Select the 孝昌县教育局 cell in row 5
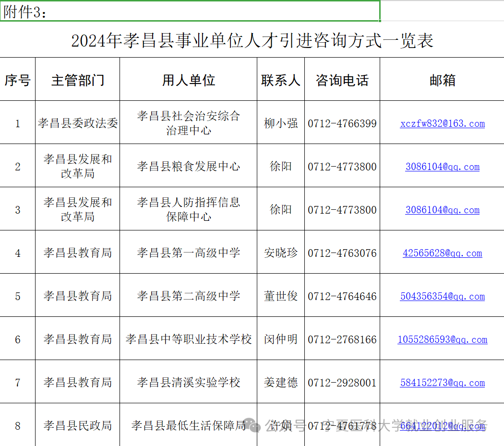Image resolution: width=504 pixels, height=446 pixels. pyautogui.click(x=77, y=295)
